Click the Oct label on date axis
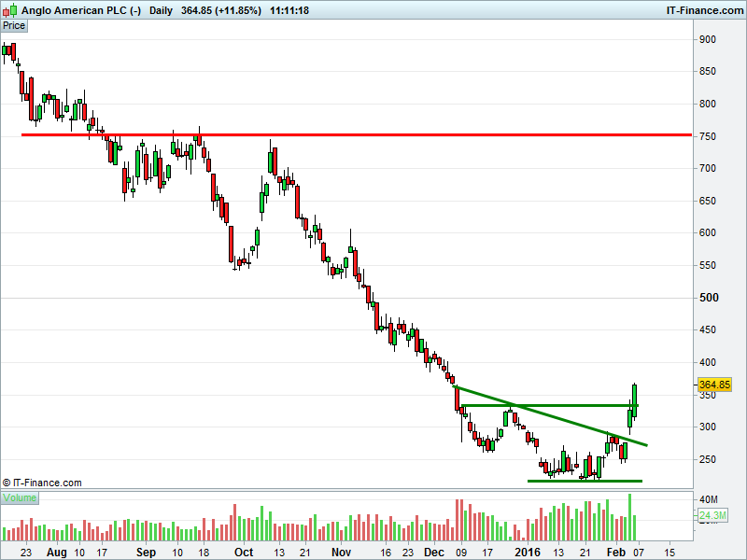Viewport: 747px width, 560px height. coord(244,553)
